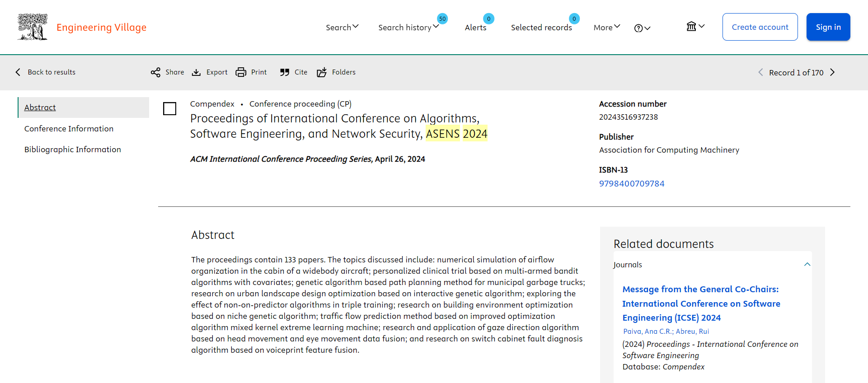Image resolution: width=868 pixels, height=383 pixels.
Task: Open the Search dropdown menu
Action: point(342,27)
